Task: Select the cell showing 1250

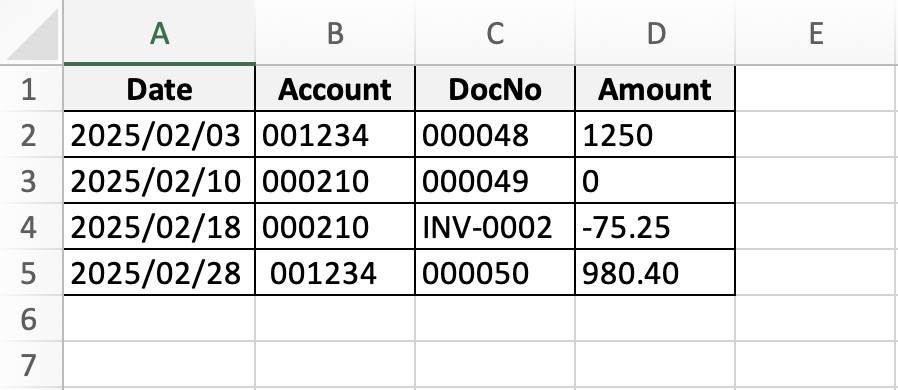Action: pos(655,135)
